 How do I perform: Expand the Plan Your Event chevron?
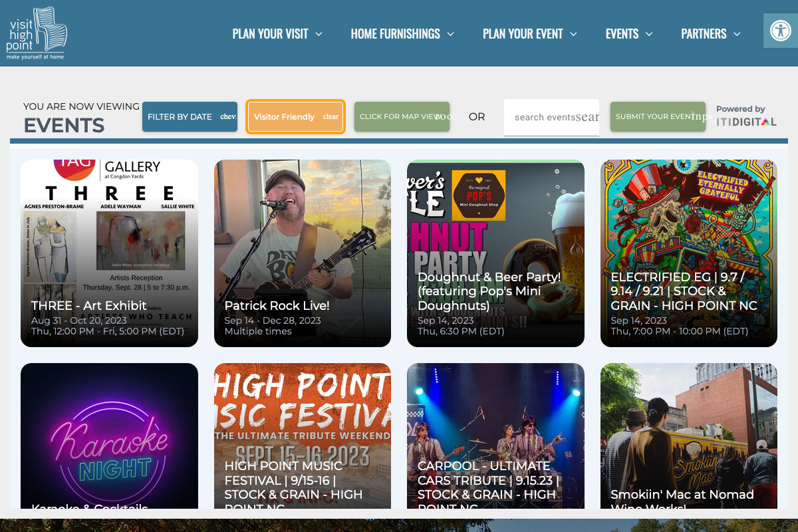[573, 34]
